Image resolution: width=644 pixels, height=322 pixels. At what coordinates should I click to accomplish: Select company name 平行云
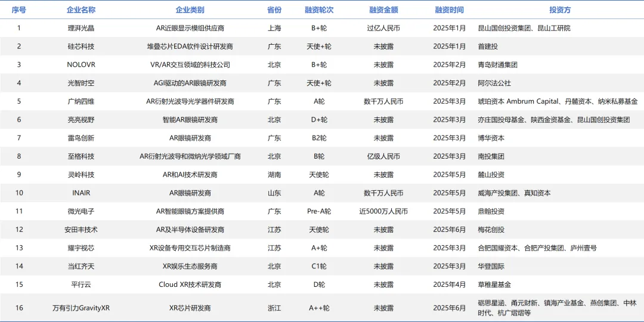[x=81, y=284]
